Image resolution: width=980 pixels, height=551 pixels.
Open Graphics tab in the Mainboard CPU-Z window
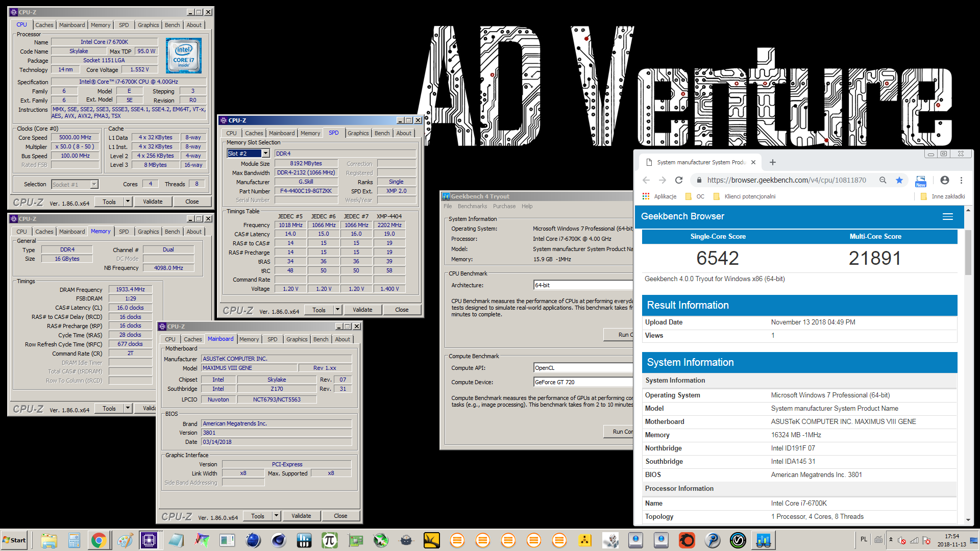pos(297,339)
